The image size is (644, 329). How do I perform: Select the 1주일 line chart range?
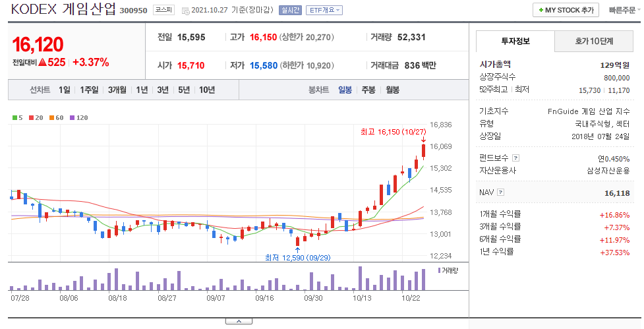89,90
